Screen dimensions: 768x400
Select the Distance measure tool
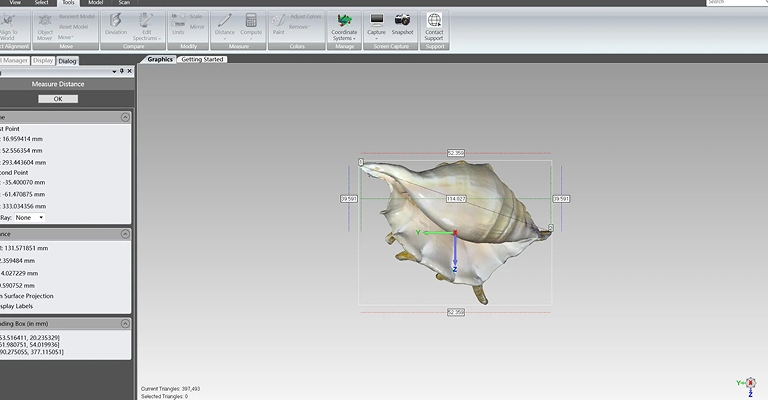(225, 24)
